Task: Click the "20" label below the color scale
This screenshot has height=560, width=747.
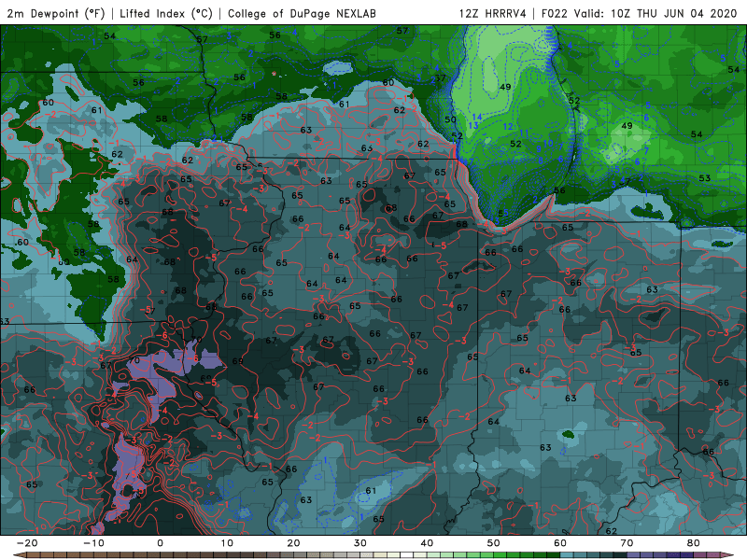Action: coord(293,543)
